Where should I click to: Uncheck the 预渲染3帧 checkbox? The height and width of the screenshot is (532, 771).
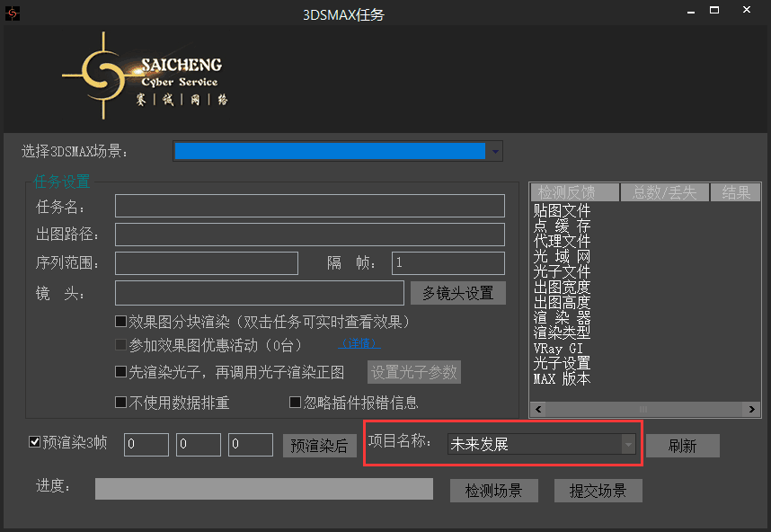pyautogui.click(x=36, y=442)
